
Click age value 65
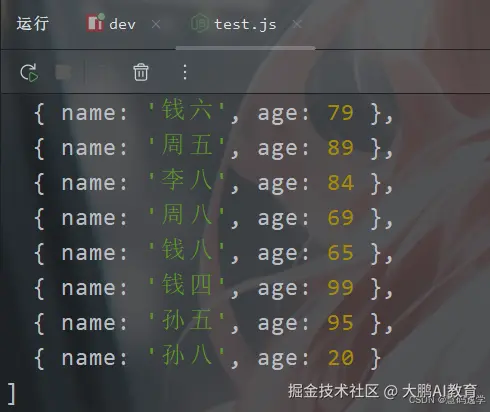pos(340,253)
